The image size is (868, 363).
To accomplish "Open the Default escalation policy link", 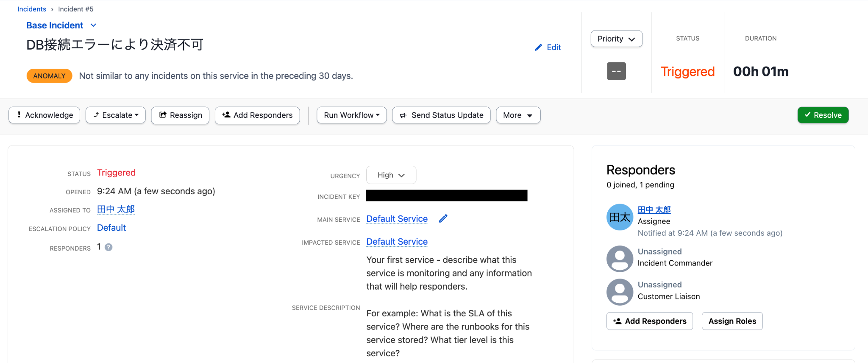I will [111, 228].
